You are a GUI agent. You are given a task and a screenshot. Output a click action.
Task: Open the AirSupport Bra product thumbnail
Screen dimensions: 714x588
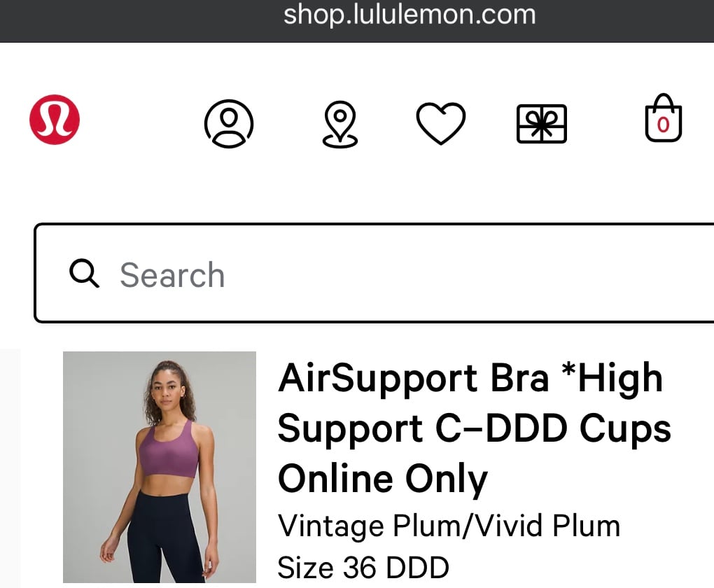tap(160, 467)
